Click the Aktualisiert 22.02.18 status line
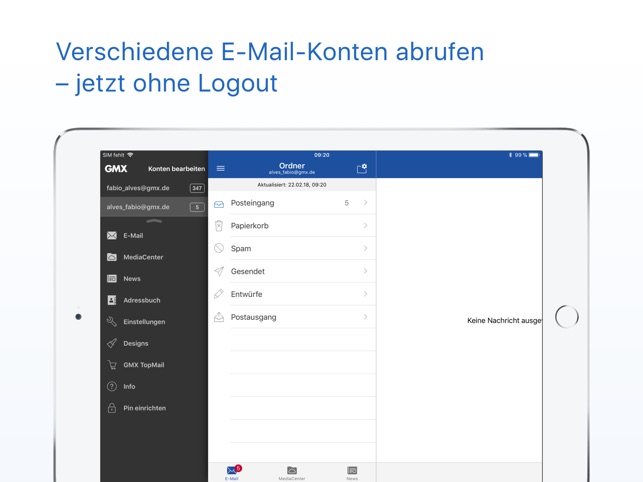The height and width of the screenshot is (482, 643). coord(292,185)
